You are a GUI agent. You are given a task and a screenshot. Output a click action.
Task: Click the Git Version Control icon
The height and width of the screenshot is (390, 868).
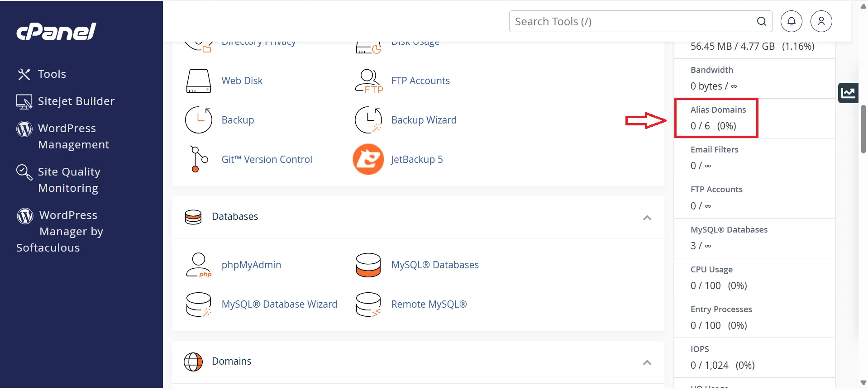point(198,159)
